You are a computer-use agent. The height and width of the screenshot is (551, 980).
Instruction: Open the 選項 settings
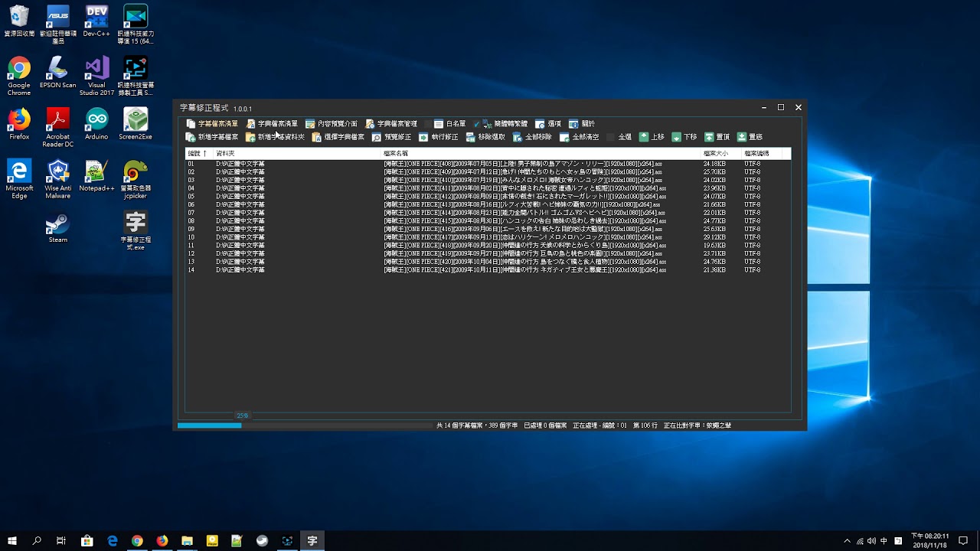[x=548, y=123]
